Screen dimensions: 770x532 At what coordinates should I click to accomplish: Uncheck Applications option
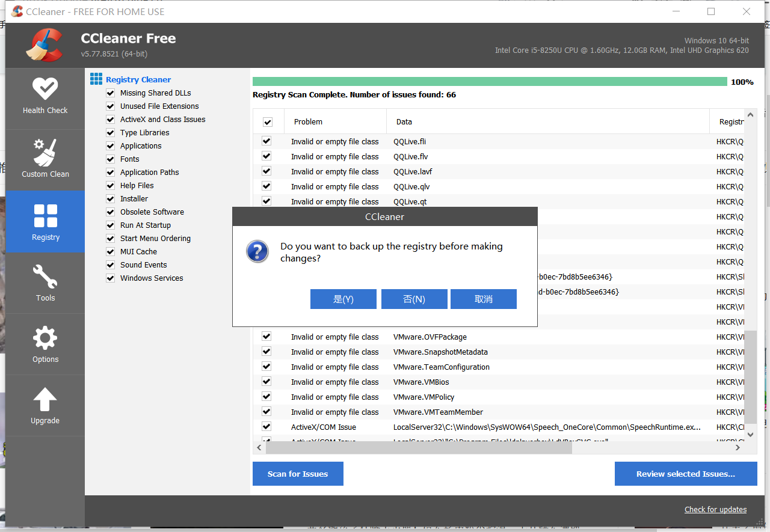click(x=110, y=146)
